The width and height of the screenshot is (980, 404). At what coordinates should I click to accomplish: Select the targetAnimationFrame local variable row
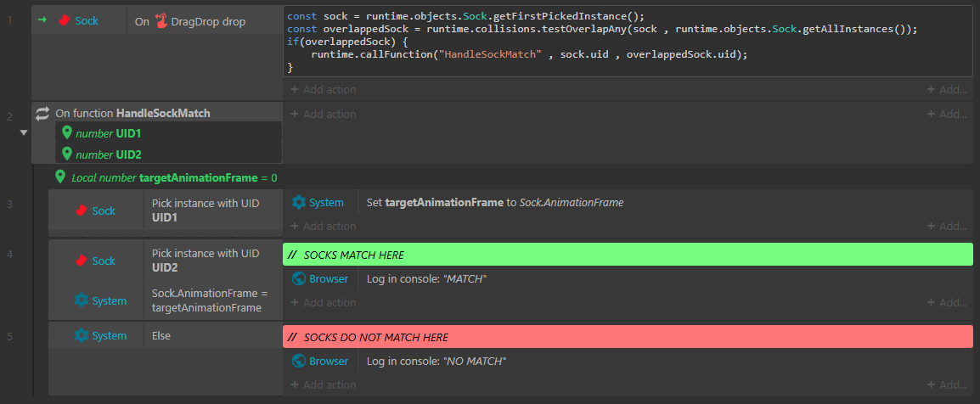click(x=166, y=177)
